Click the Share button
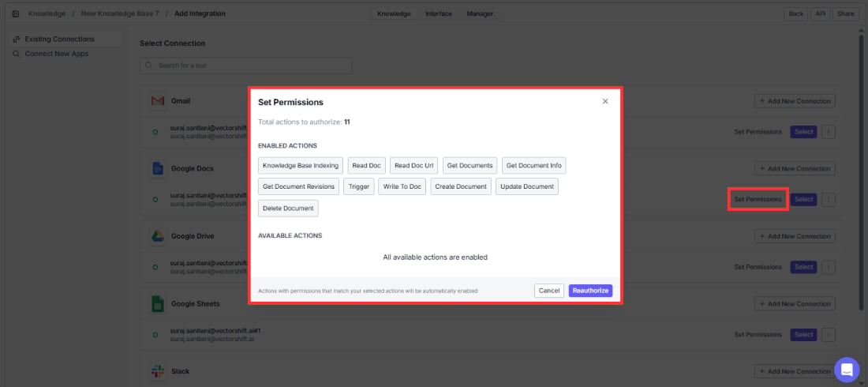The width and height of the screenshot is (868, 387). coord(845,14)
